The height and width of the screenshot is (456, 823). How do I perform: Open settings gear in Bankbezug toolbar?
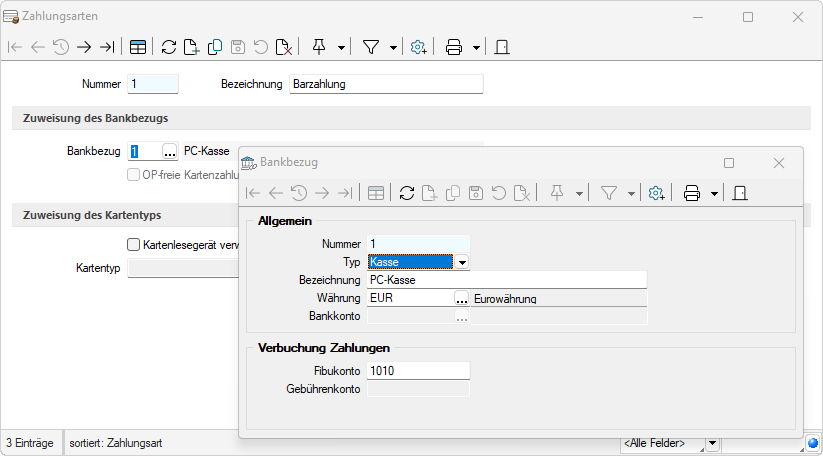657,193
